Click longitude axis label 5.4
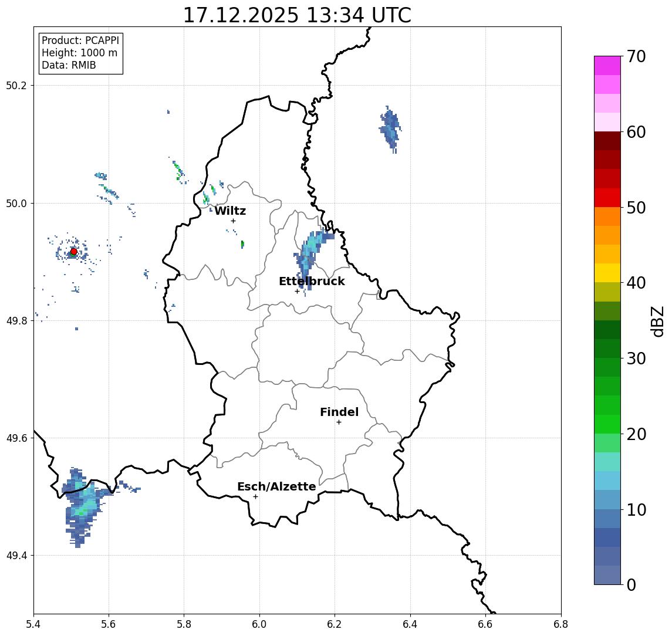 pos(33,624)
